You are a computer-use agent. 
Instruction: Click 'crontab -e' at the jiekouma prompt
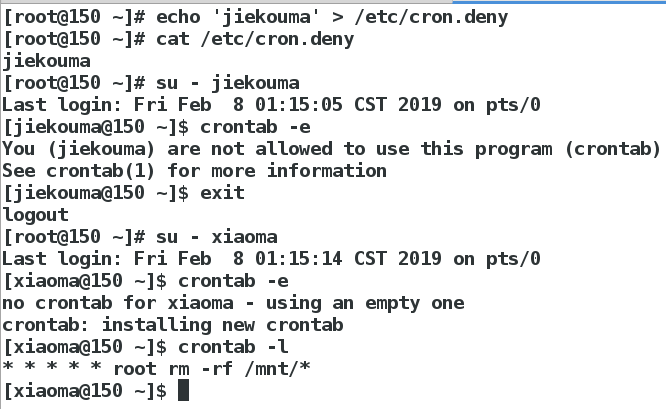tap(255, 127)
